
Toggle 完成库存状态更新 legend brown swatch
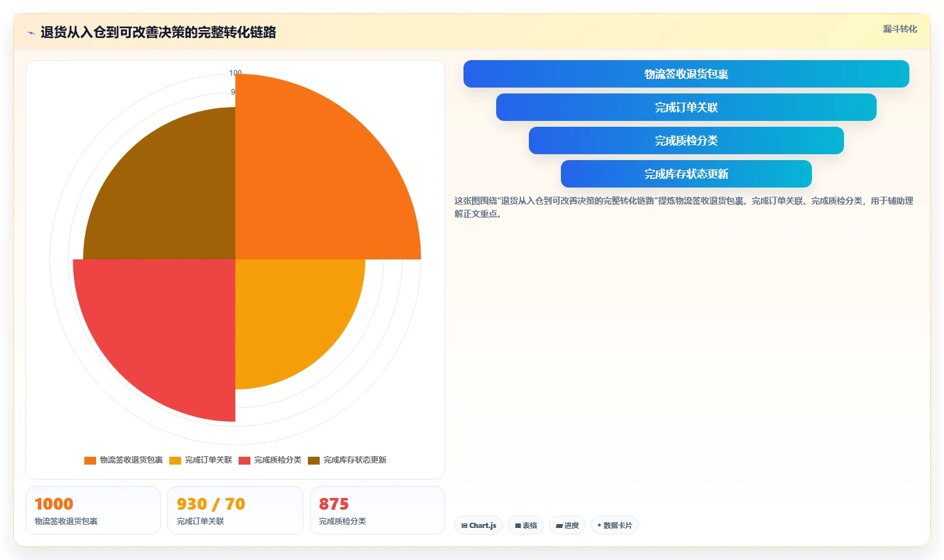[x=314, y=460]
